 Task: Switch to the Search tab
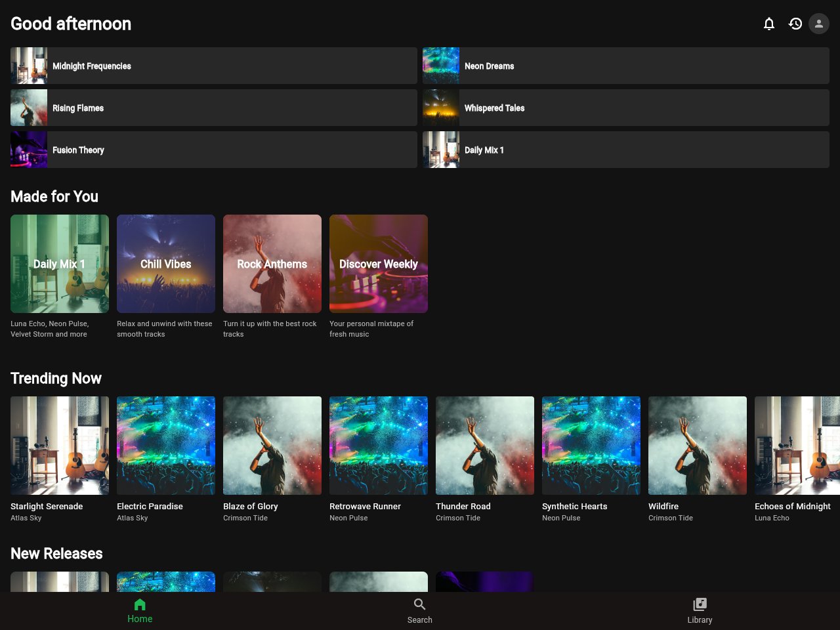(420, 611)
